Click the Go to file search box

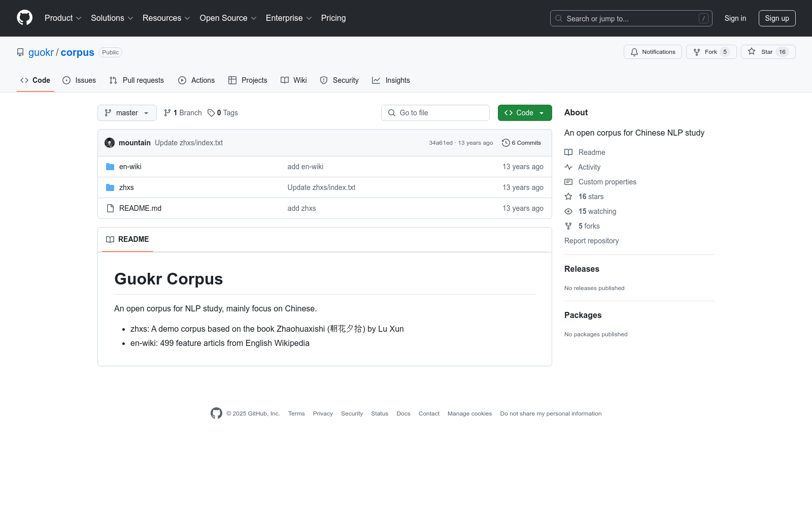tap(435, 113)
